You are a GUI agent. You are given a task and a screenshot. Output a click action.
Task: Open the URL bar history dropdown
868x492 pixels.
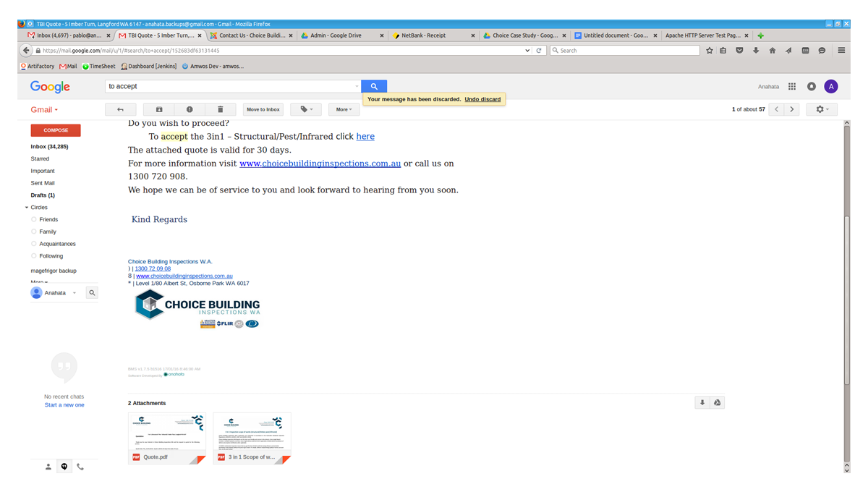(x=527, y=51)
